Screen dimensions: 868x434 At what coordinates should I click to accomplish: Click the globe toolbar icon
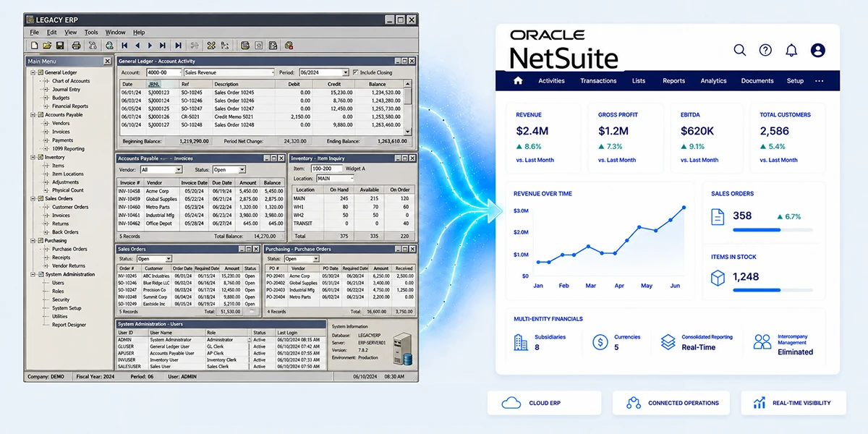pyautogui.click(x=108, y=45)
